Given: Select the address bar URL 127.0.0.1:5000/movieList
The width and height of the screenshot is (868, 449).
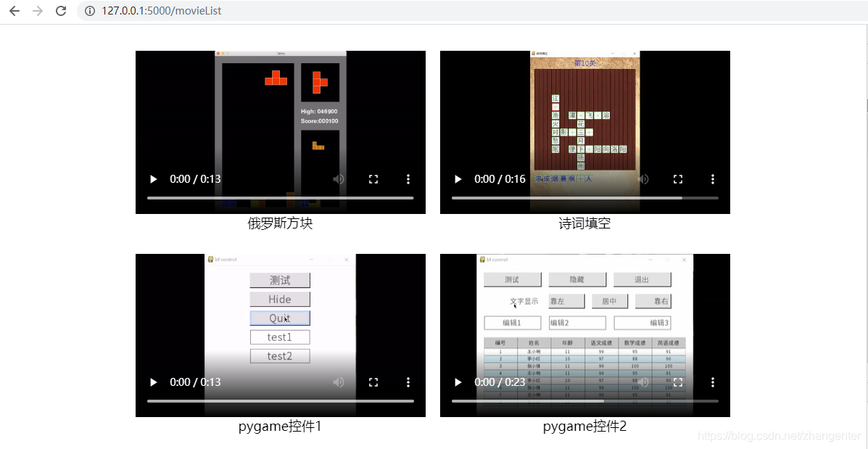Looking at the screenshot, I should coord(162,11).
